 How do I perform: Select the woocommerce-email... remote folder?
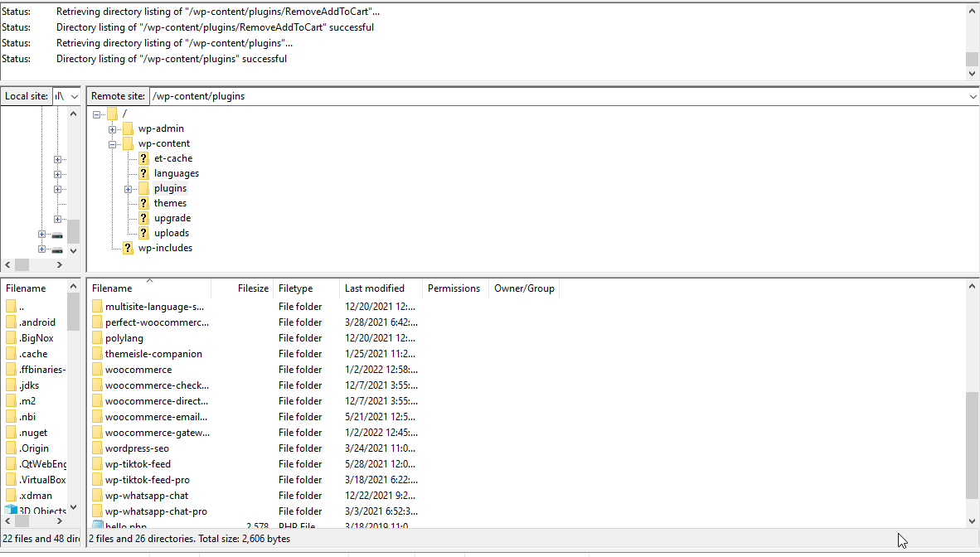point(156,416)
